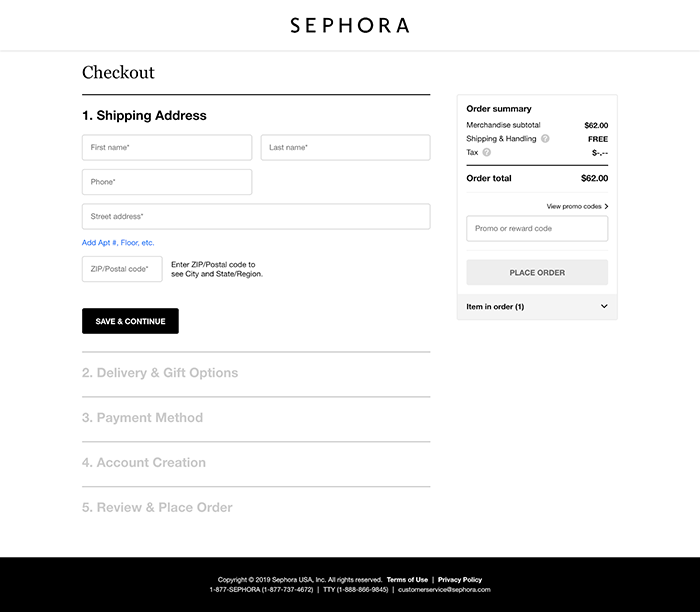Select the Street address field
The image size is (700, 612).
tap(256, 217)
